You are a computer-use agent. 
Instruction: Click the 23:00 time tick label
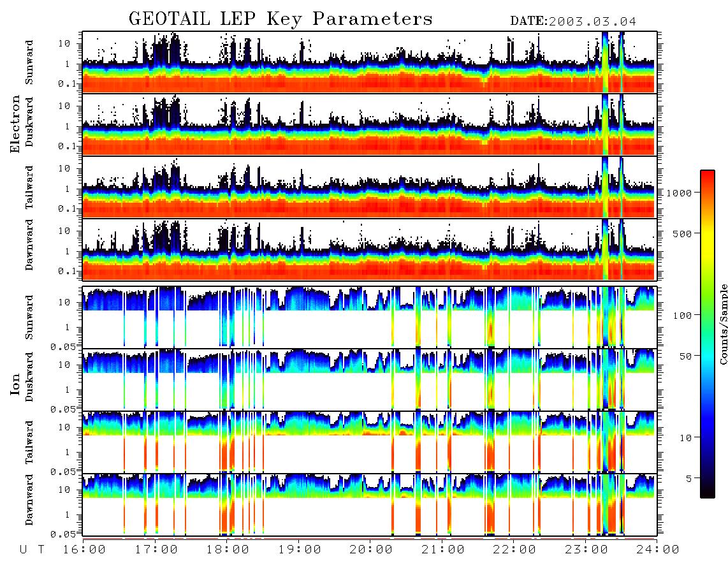586,550
